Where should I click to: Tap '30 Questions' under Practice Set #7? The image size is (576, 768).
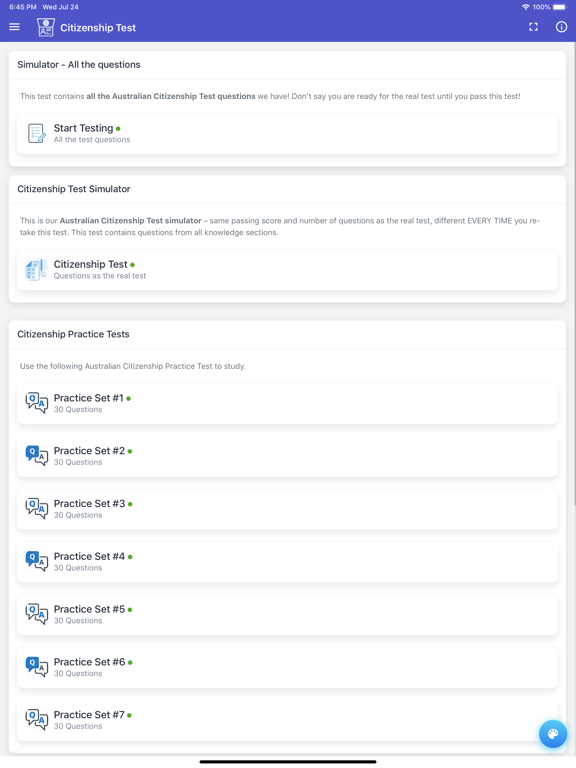tap(78, 726)
